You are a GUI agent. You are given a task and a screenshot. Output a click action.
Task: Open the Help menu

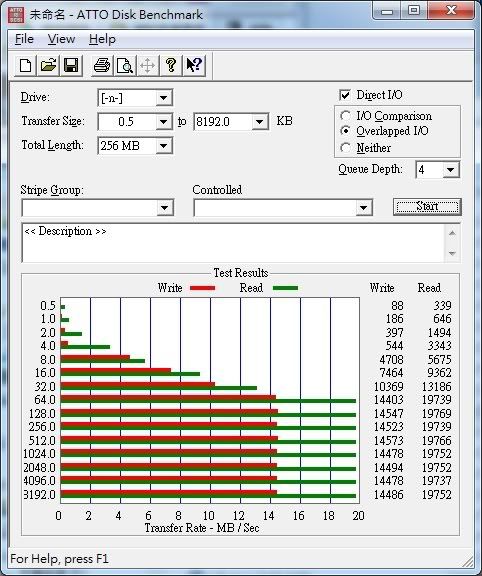click(102, 39)
